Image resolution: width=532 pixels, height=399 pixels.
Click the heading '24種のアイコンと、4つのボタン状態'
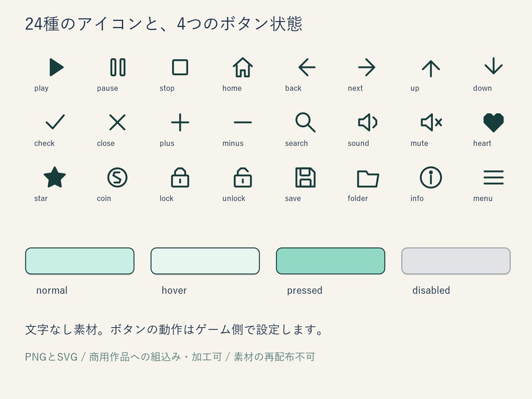click(164, 24)
